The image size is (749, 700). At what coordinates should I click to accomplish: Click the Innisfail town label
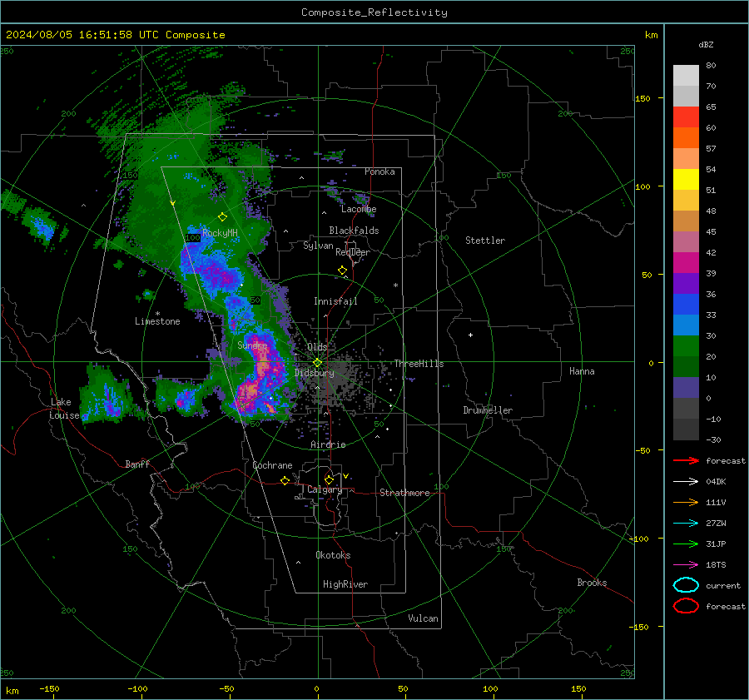click(335, 301)
